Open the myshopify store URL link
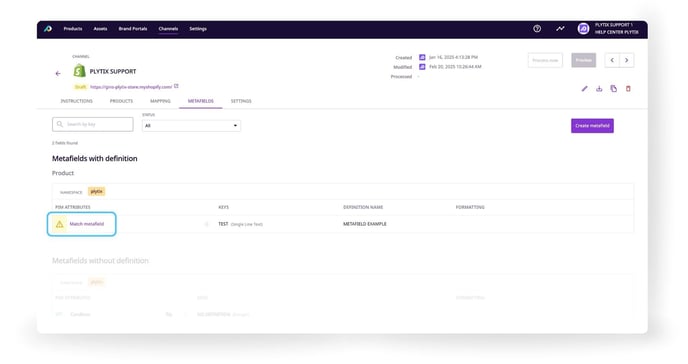688x364 pixels. 131,87
